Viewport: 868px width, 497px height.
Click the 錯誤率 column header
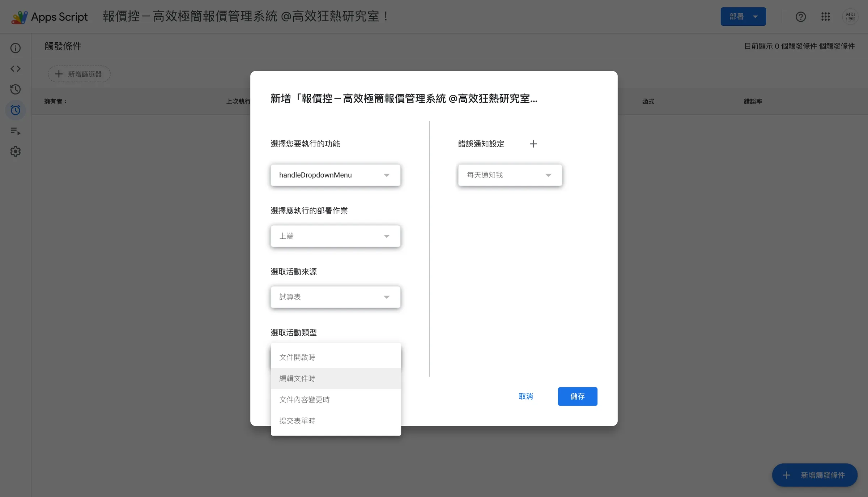point(753,101)
